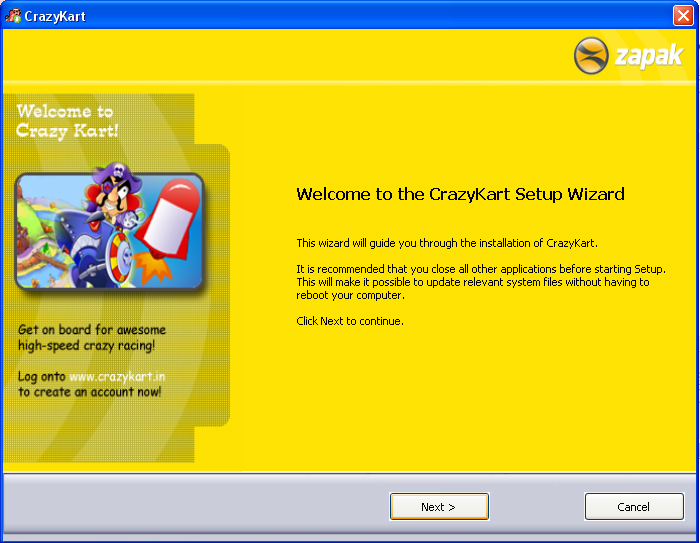Click the CrazyKart window title text
The image size is (700, 543).
point(54,16)
